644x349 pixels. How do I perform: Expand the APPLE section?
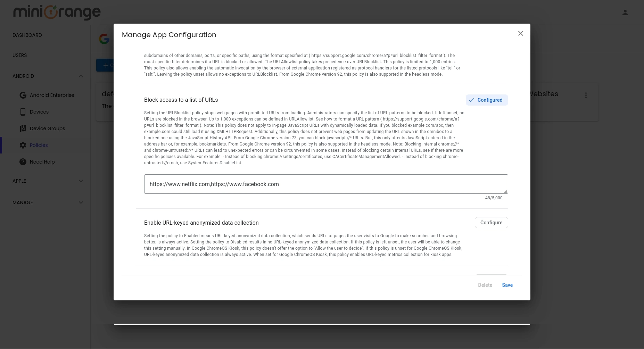click(81, 181)
